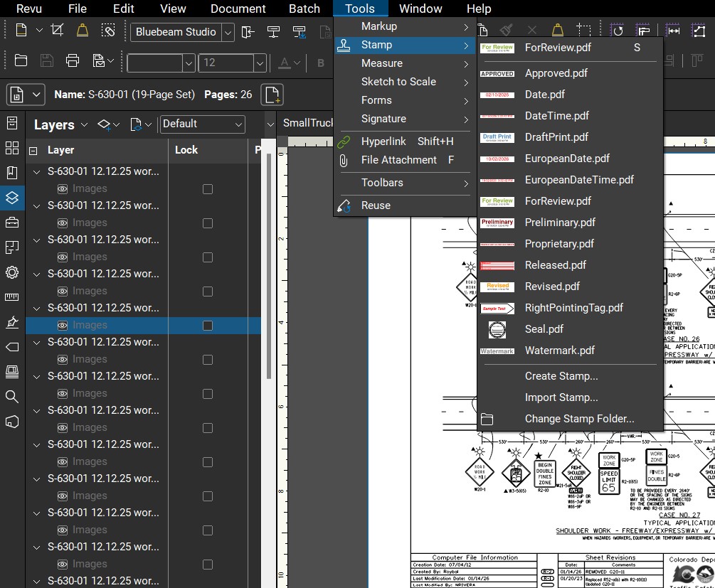Choose Approved.pdf from the Stamp submenu

556,73
